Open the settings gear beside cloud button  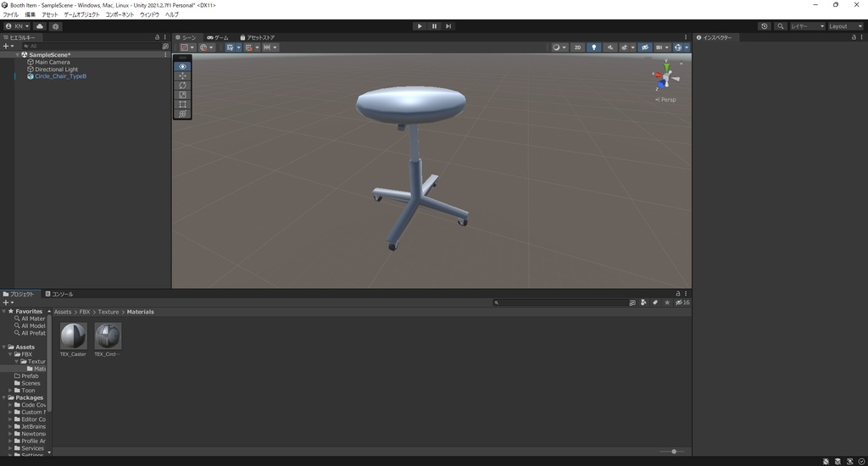click(55, 26)
